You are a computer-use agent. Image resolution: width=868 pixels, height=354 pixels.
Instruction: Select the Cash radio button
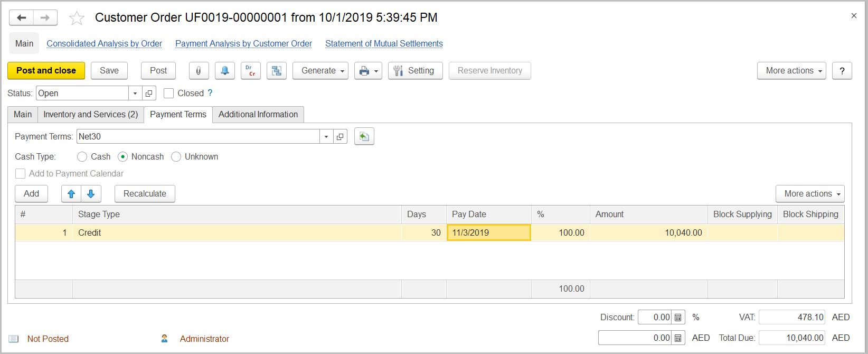(x=82, y=157)
